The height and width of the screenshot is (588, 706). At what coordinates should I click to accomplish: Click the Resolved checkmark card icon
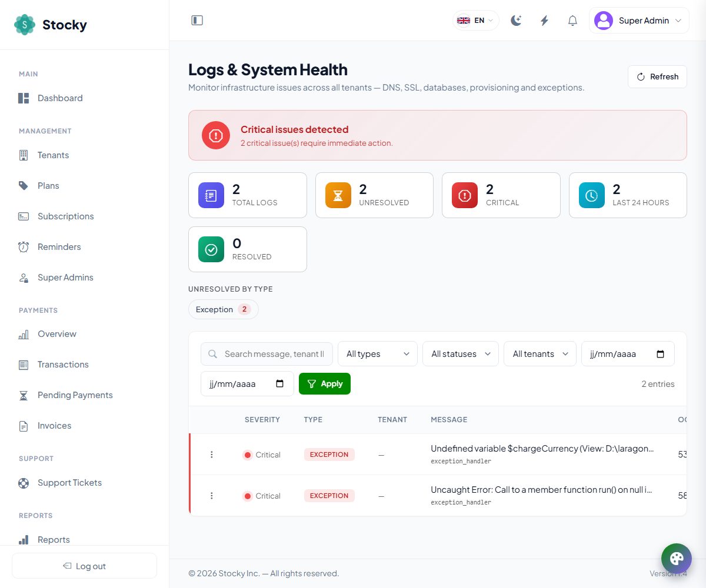click(211, 249)
